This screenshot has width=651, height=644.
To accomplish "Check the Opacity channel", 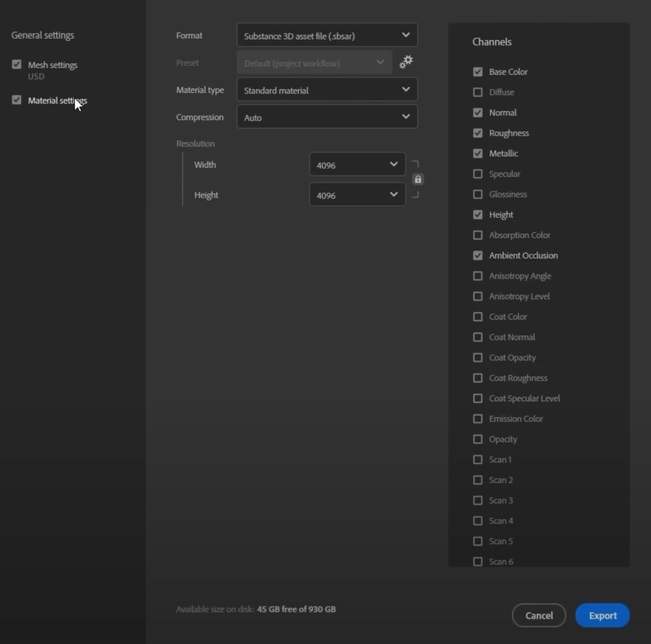I will [x=478, y=439].
